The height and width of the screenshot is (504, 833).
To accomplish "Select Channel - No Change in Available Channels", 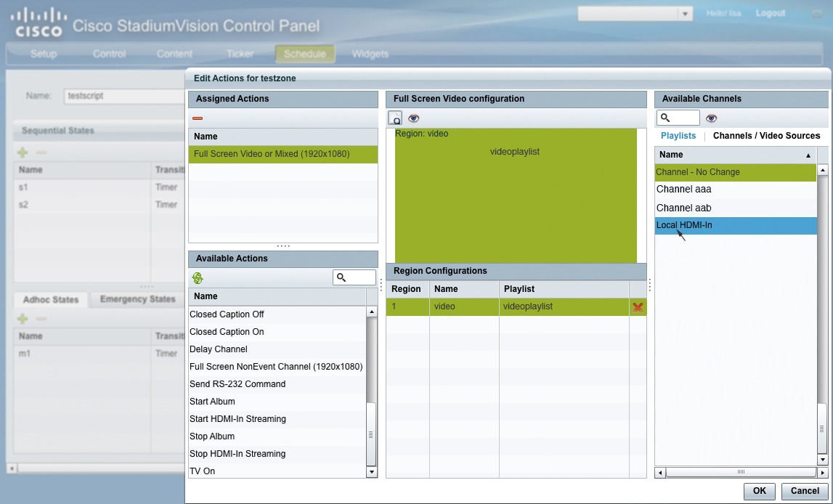I will 736,172.
